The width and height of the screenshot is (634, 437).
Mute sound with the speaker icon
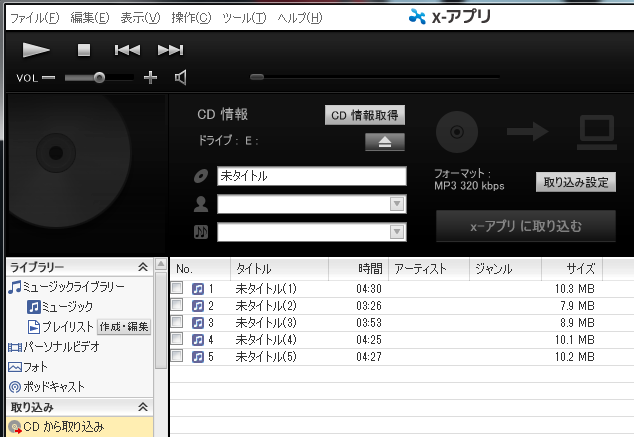tap(180, 77)
